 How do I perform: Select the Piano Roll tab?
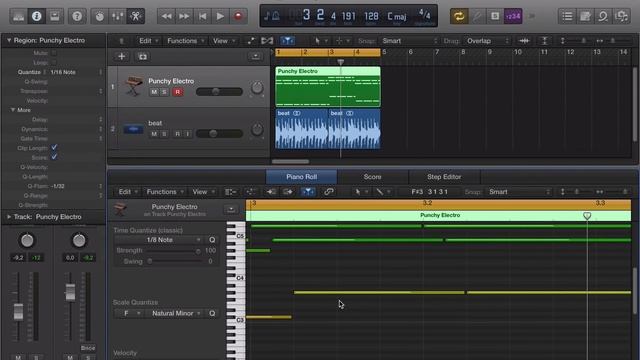(302, 177)
